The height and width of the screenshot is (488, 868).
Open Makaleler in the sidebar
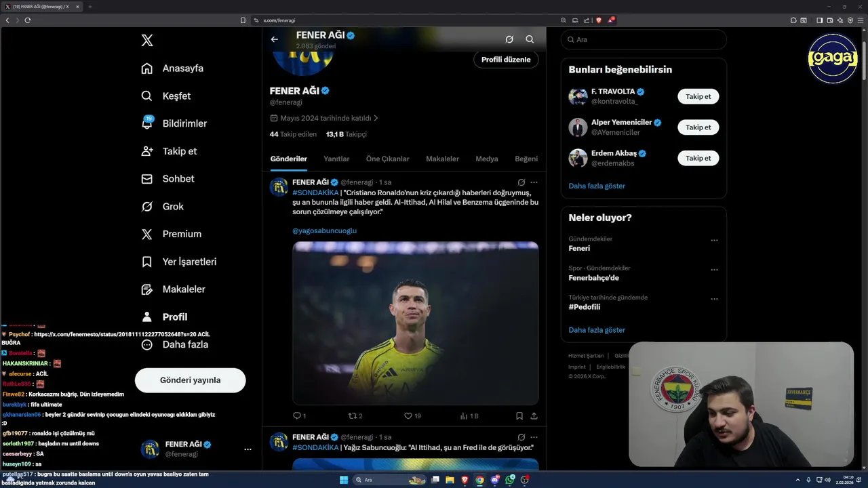(x=173, y=289)
